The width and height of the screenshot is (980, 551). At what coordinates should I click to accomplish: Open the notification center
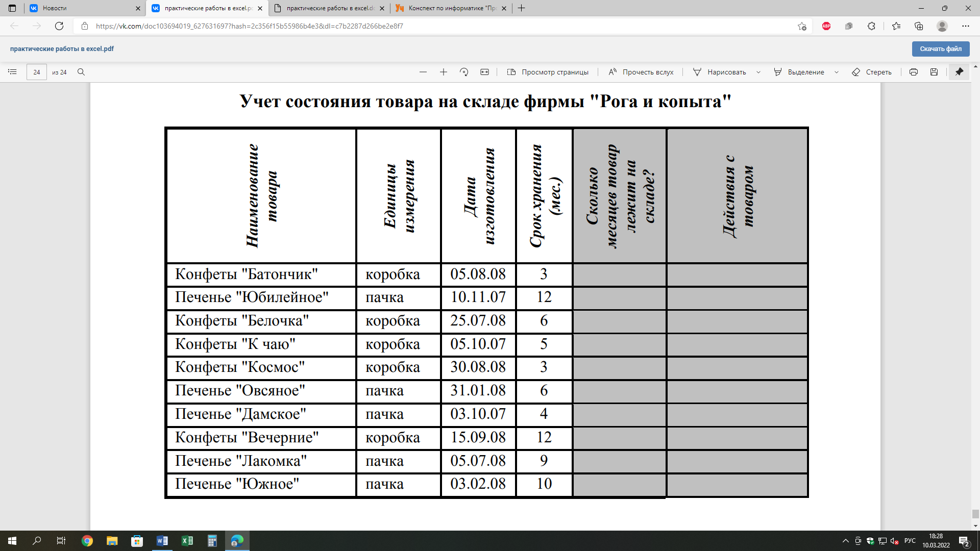(x=964, y=541)
